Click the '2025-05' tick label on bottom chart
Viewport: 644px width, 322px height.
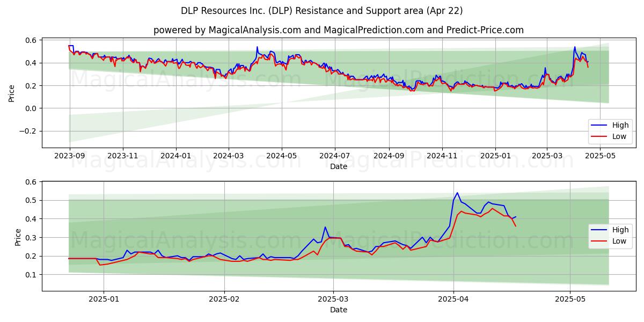click(x=570, y=299)
